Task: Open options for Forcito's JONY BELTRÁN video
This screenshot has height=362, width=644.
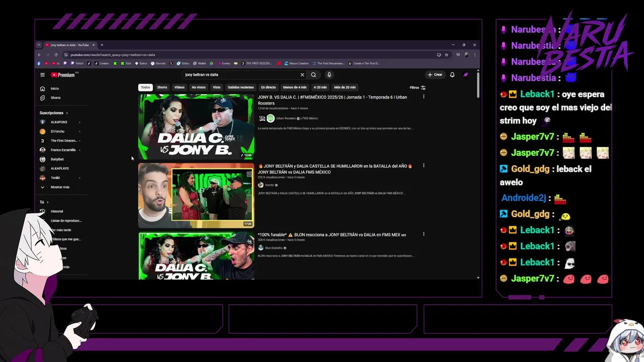Action: tap(424, 165)
